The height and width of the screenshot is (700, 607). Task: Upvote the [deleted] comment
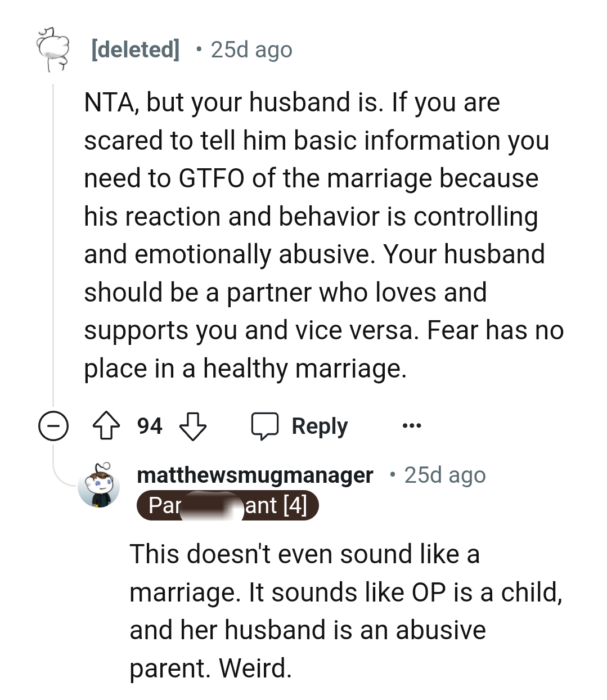click(107, 426)
